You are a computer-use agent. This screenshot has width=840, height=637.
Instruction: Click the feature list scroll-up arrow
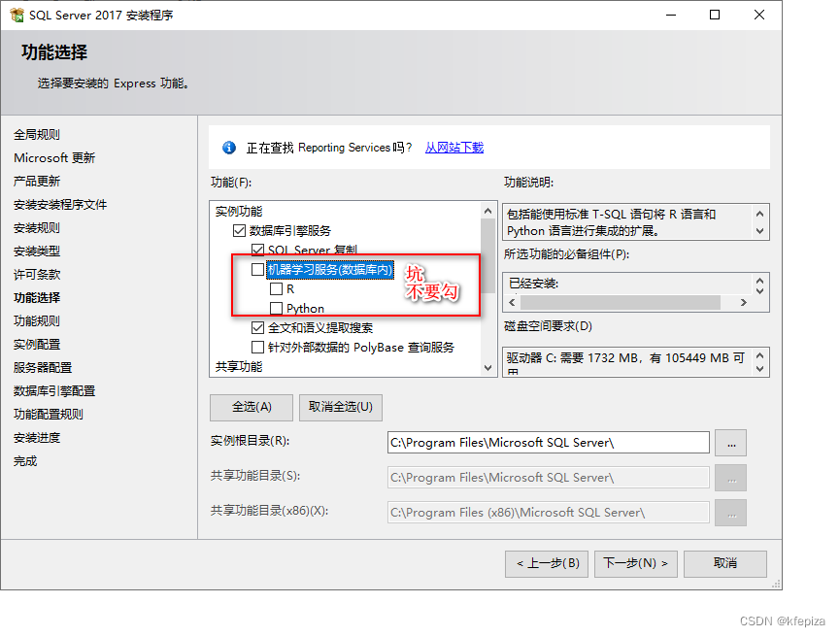click(x=487, y=211)
